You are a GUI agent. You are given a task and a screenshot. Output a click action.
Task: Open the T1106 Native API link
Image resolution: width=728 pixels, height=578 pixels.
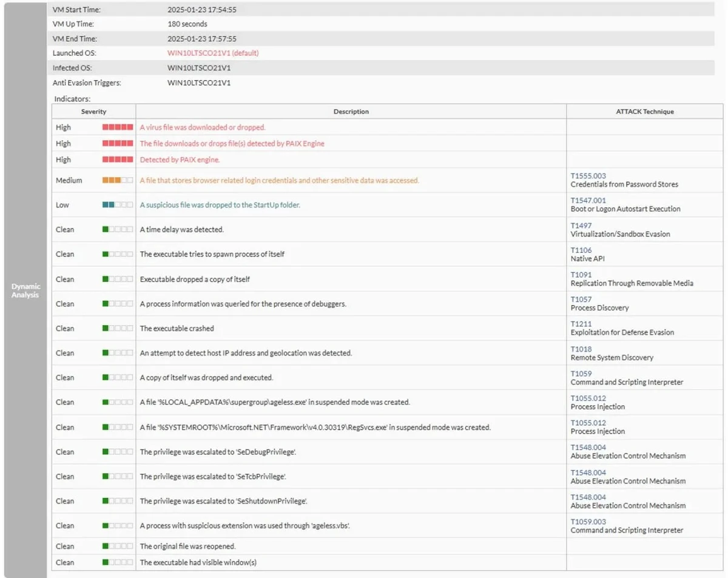[581, 250]
